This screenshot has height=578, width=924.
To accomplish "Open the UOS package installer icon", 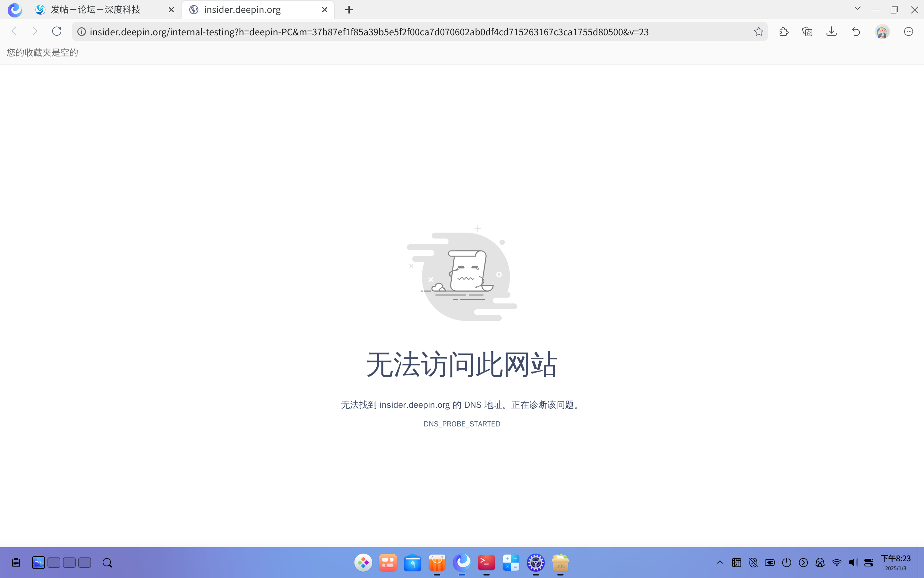I will point(560,563).
